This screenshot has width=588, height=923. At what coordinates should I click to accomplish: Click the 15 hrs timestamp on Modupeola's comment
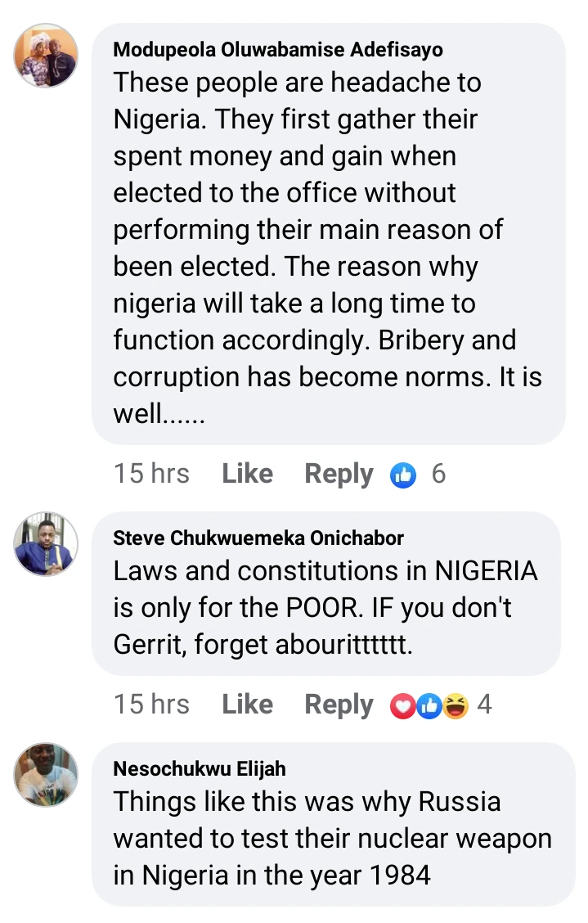(x=151, y=474)
